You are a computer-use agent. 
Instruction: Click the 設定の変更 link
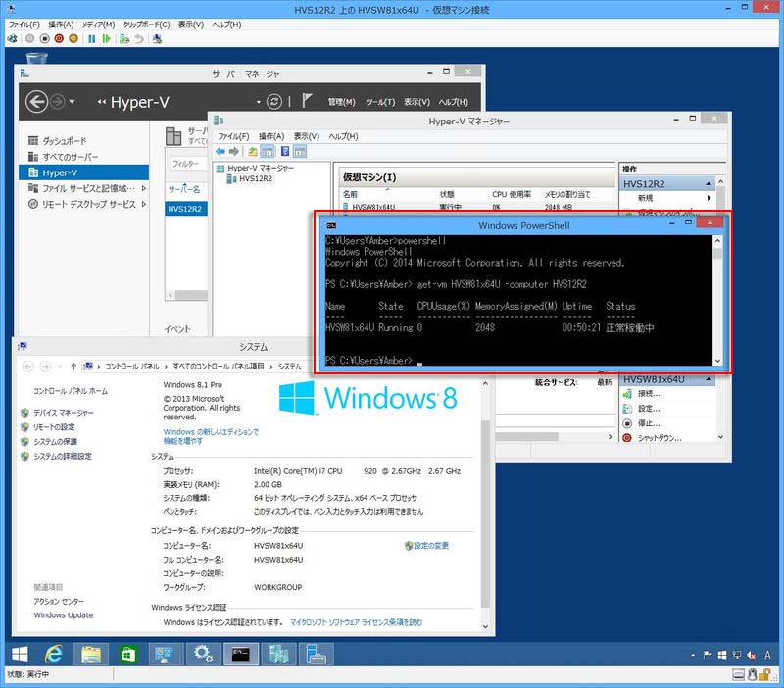pos(431,546)
